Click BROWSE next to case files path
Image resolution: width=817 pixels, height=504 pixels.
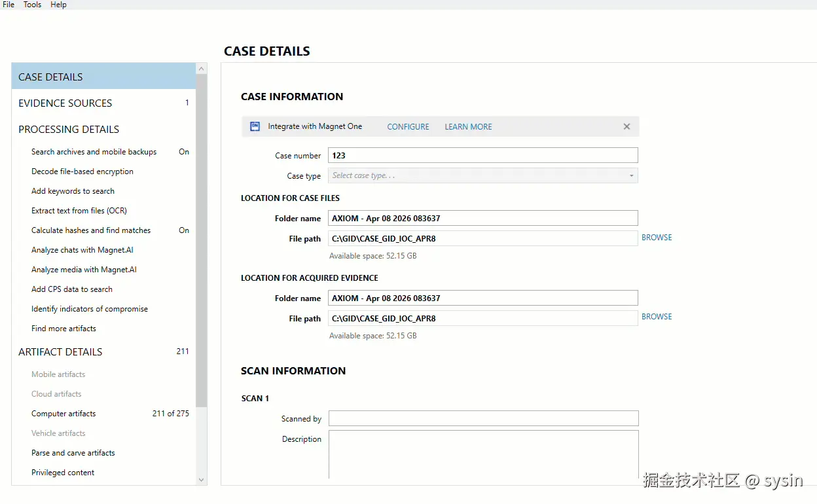(x=656, y=237)
